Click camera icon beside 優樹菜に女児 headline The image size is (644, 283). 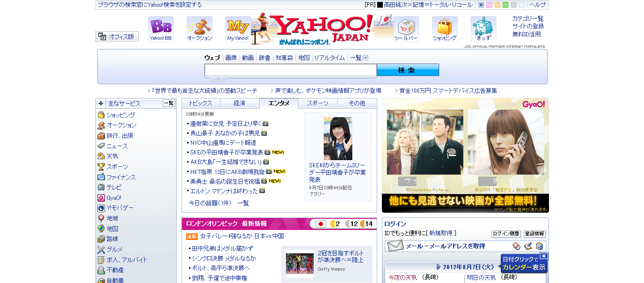(265, 123)
